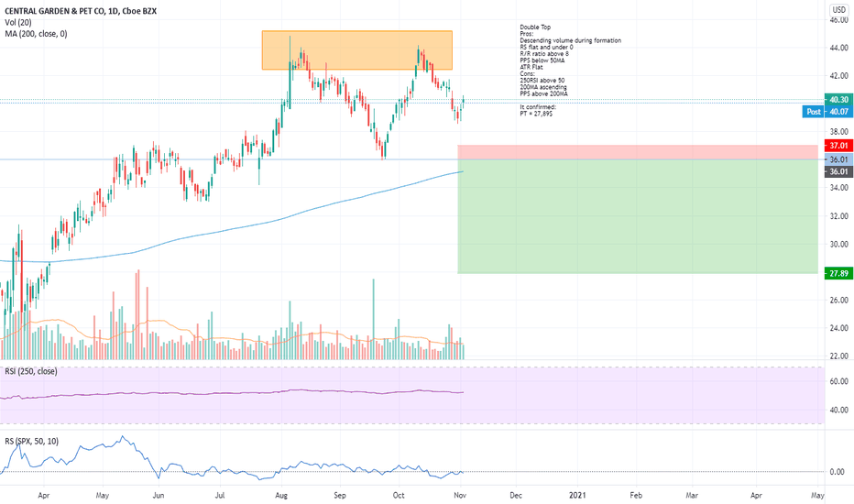The image size is (854, 504).
Task: Click the RSI (250, close) pane label
Action: [x=31, y=371]
